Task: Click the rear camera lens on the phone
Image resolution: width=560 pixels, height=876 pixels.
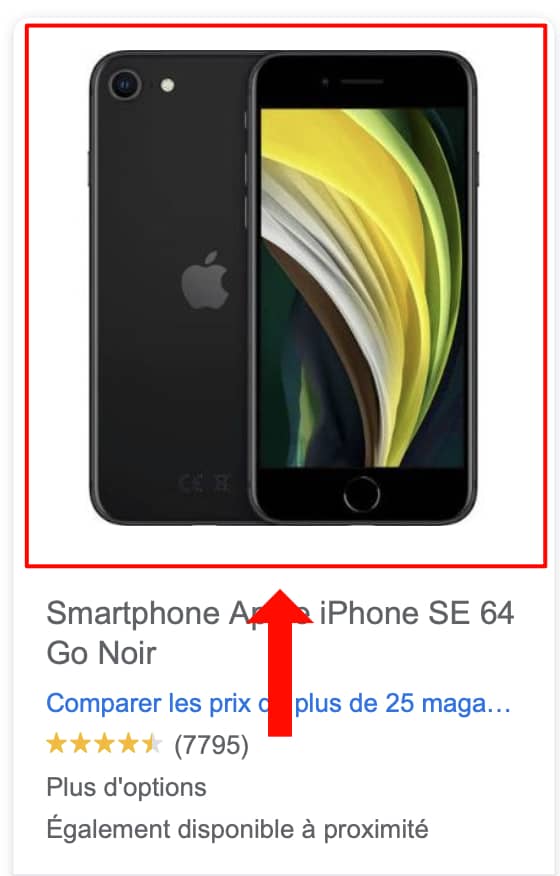Action: coord(125,85)
